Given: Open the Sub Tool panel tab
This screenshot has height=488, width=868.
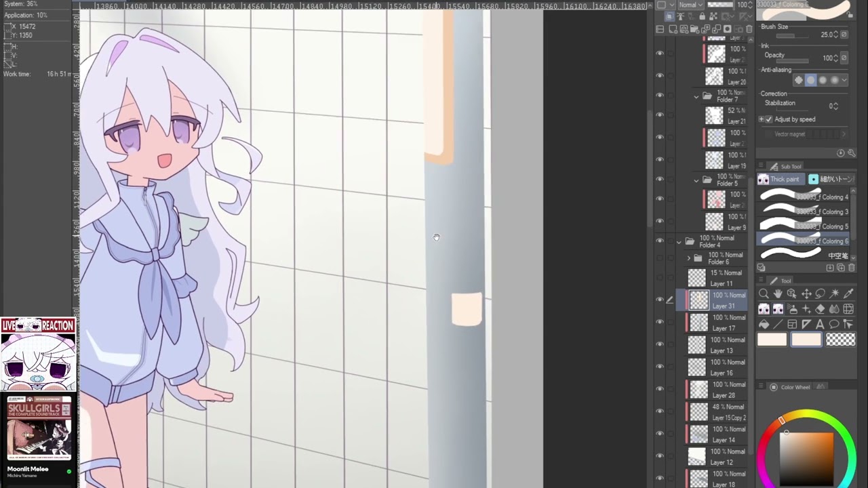Looking at the screenshot, I should click(x=786, y=166).
